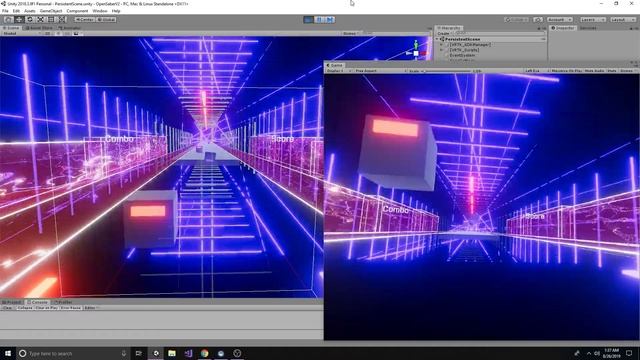Open the Window menu

[100, 11]
